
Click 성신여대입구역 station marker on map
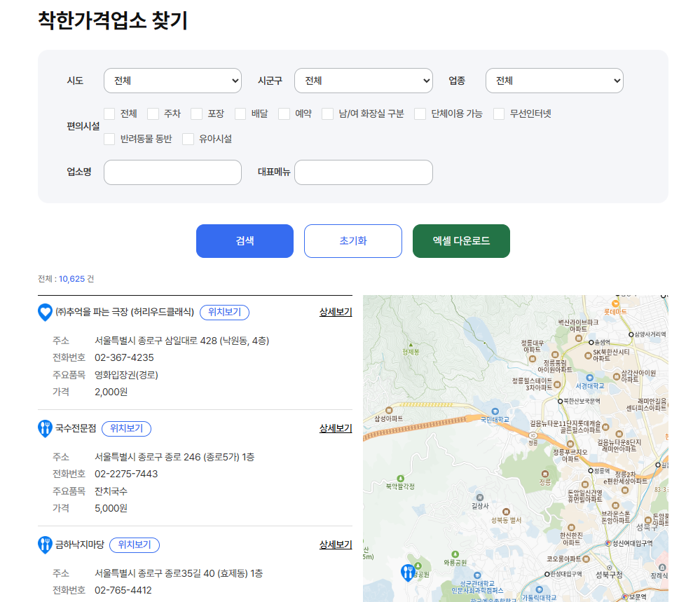click(x=608, y=543)
